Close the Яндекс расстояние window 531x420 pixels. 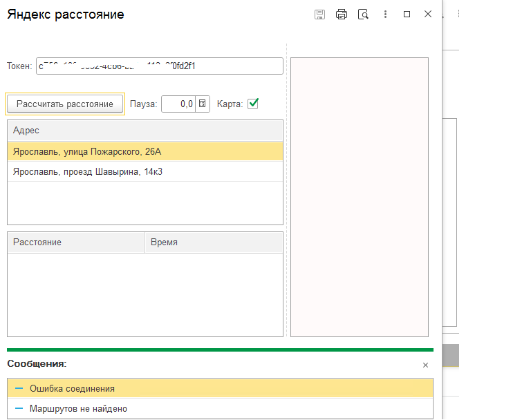click(428, 14)
